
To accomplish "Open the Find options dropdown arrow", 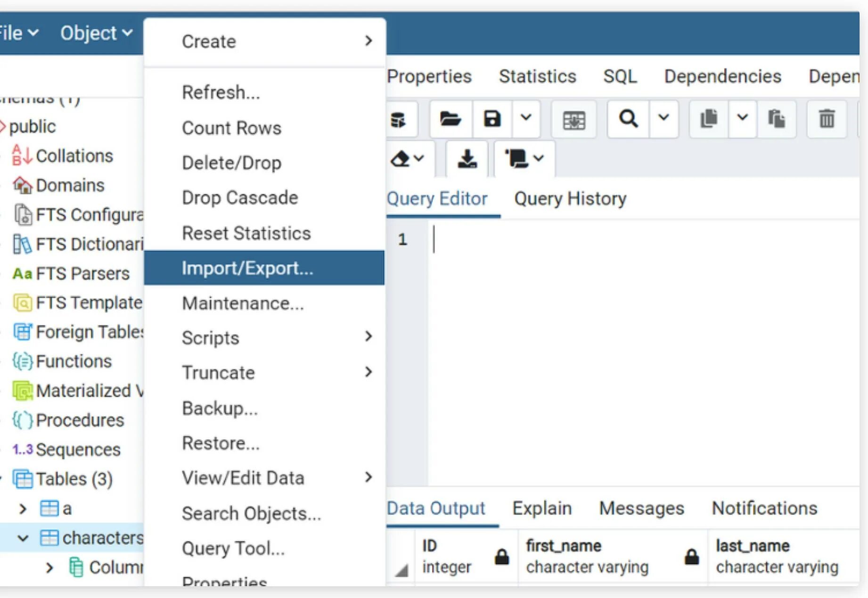I will point(663,118).
